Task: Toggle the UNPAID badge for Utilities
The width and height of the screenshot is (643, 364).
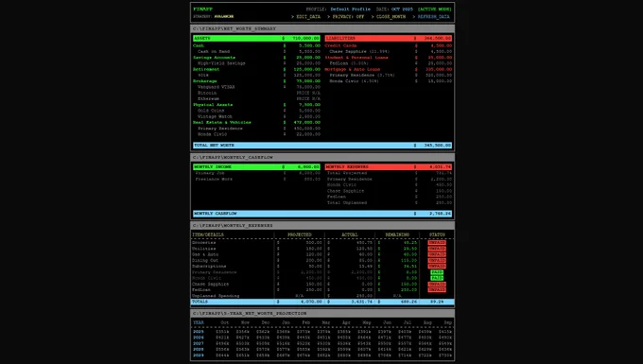Action: click(437, 249)
